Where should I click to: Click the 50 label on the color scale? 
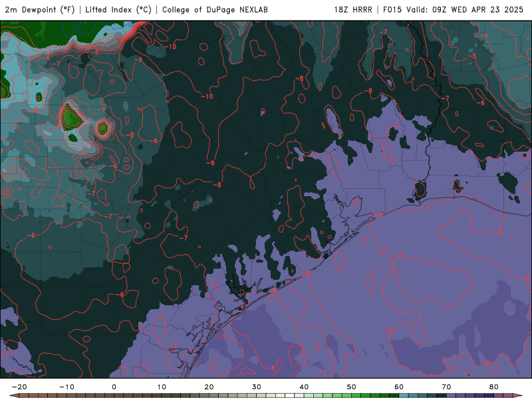coord(352,387)
